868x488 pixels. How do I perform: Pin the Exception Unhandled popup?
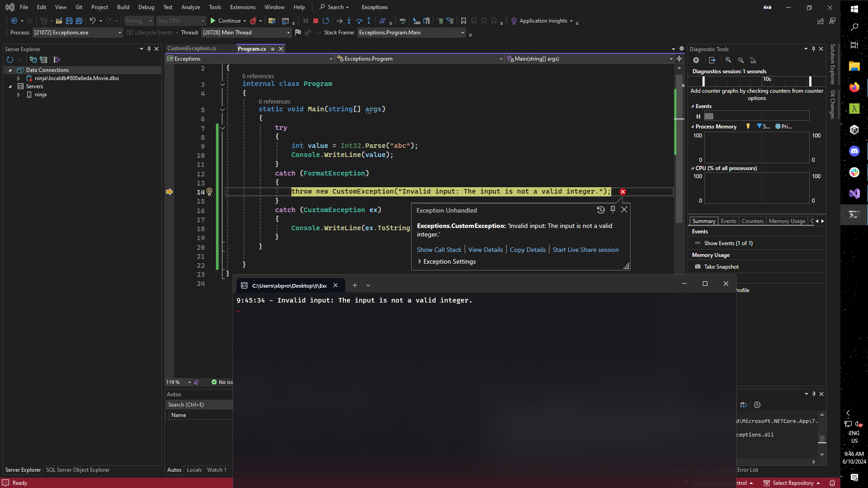(x=613, y=209)
